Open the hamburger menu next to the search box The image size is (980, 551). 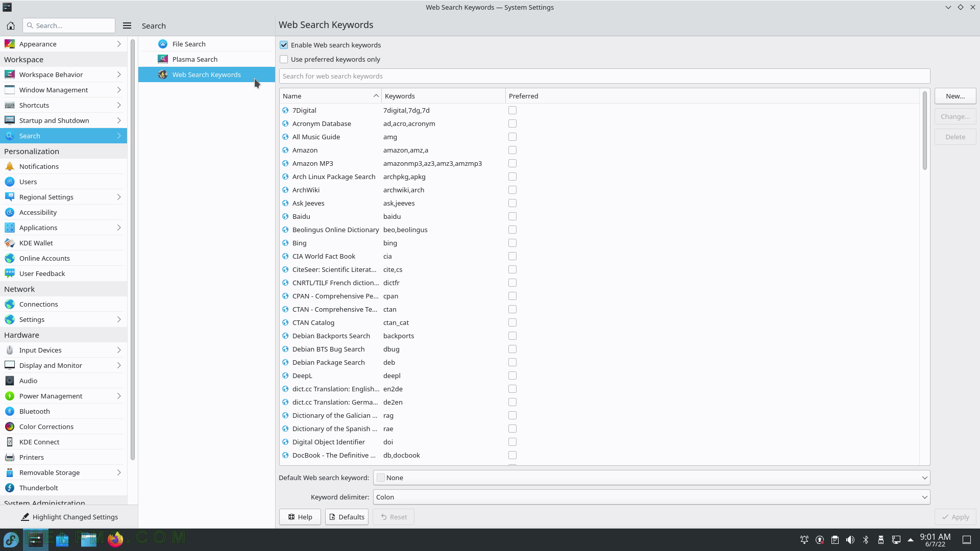coord(127,26)
